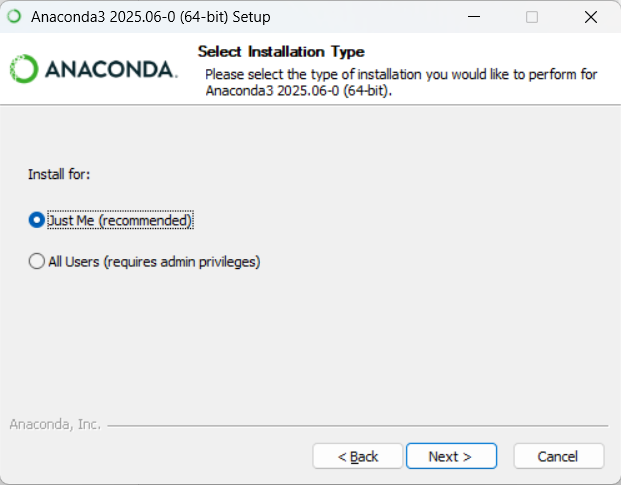The image size is (621, 485).
Task: Choose the All Users radio button
Action: point(37,262)
